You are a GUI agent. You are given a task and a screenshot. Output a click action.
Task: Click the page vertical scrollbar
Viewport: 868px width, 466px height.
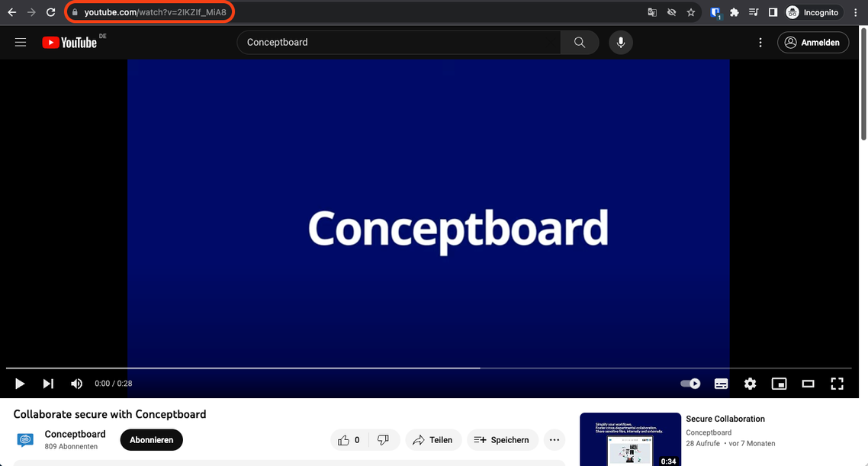pos(863,83)
